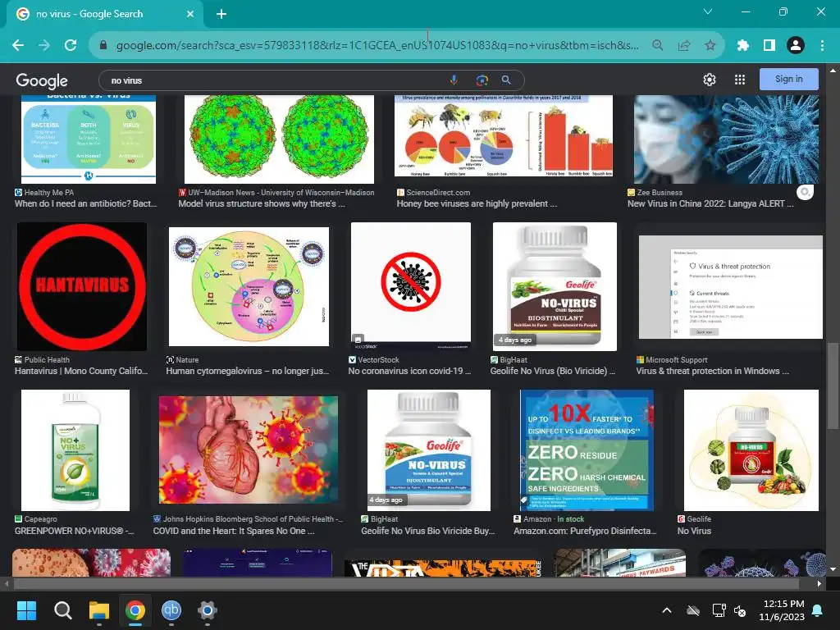Select the 'no virus - Google Search' tab
Screen dimensions: 840x630
pos(104,14)
